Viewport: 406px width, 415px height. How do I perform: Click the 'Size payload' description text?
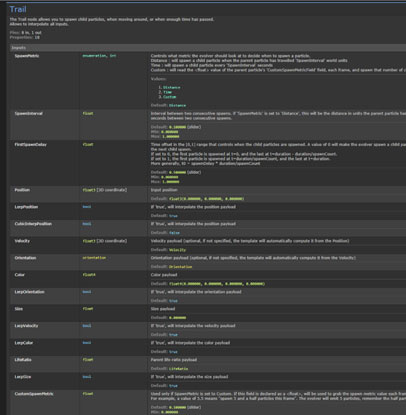point(163,309)
